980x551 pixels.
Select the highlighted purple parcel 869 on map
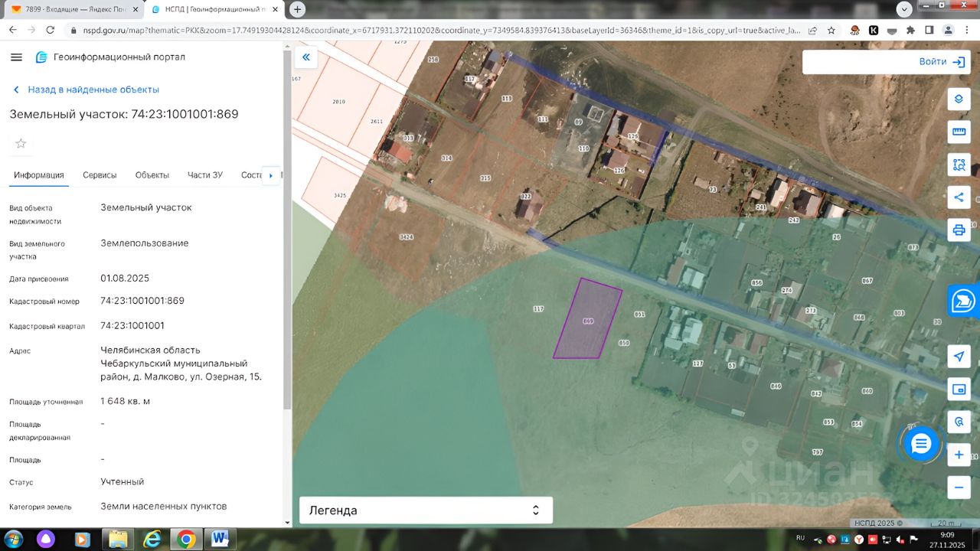point(587,319)
